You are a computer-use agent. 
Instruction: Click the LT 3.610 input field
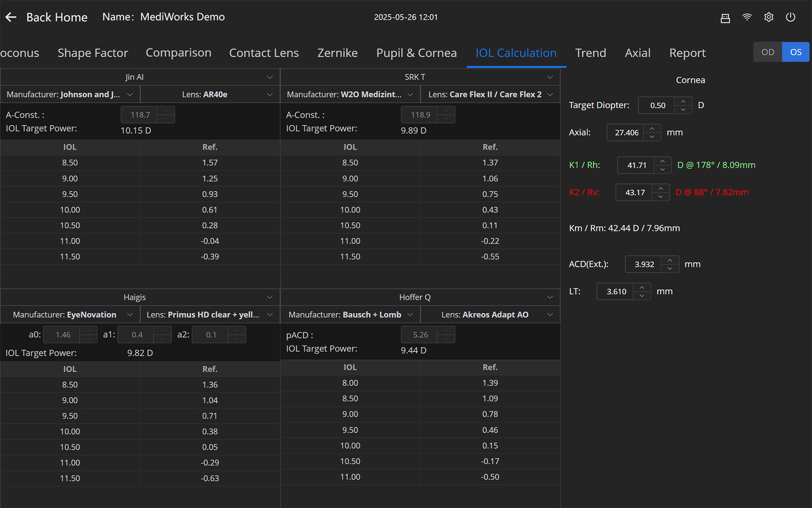click(x=615, y=291)
